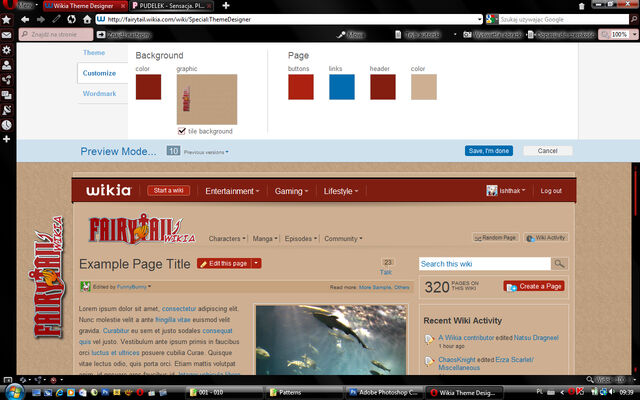This screenshot has width=640, height=400.
Task: Expand the Characters navigation menu
Action: coord(227,239)
